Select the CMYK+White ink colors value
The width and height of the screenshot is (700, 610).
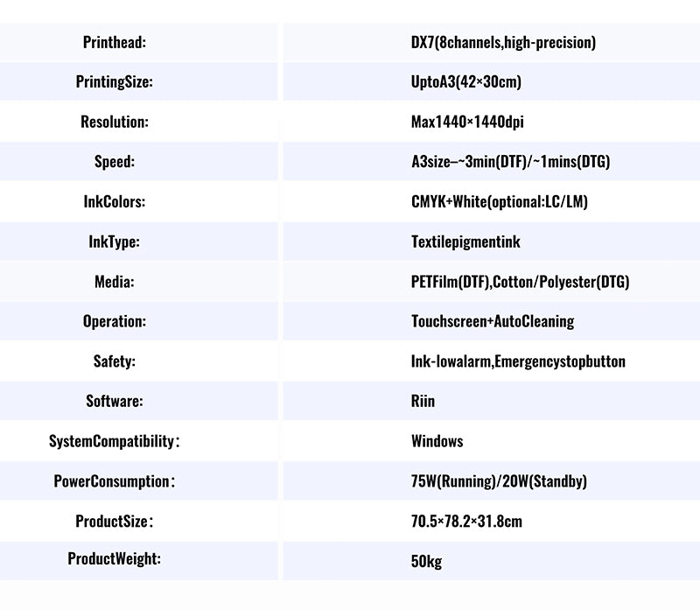tap(499, 202)
